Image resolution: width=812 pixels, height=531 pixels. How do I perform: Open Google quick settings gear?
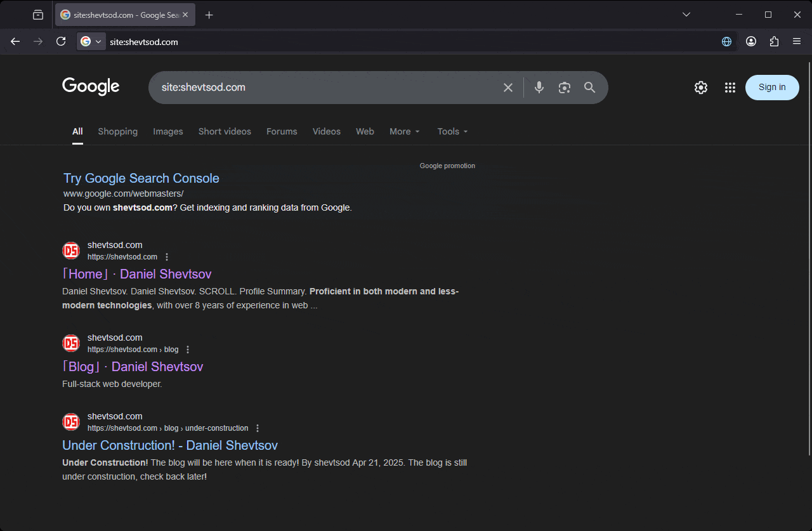click(x=701, y=88)
